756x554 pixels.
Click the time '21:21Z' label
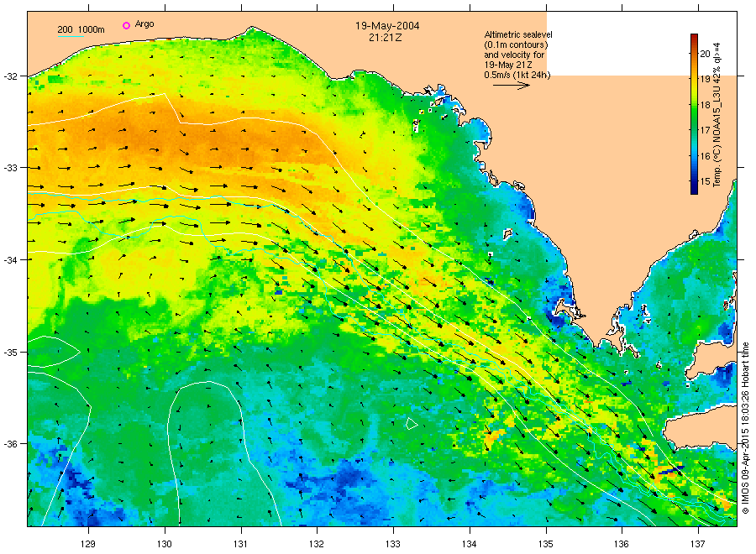[386, 38]
